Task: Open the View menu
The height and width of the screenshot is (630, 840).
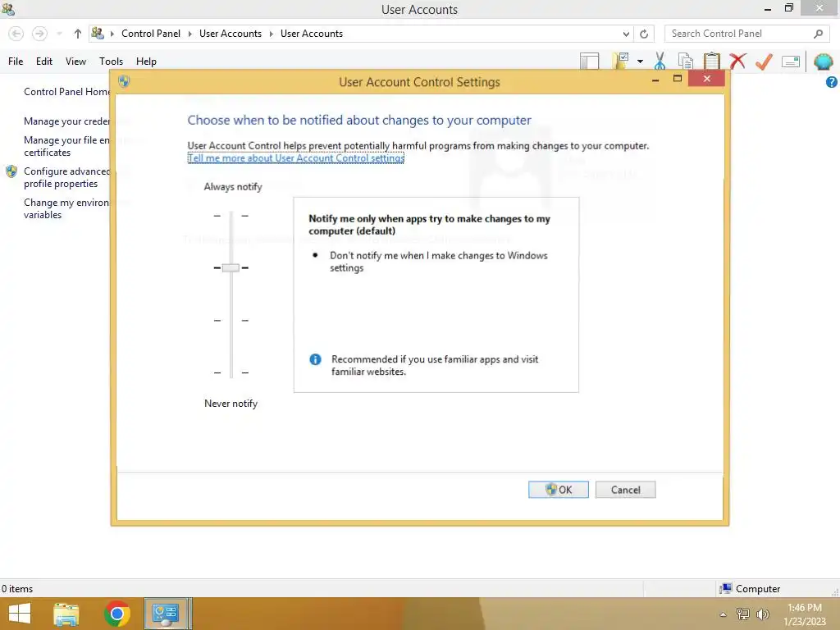Action: [x=75, y=61]
